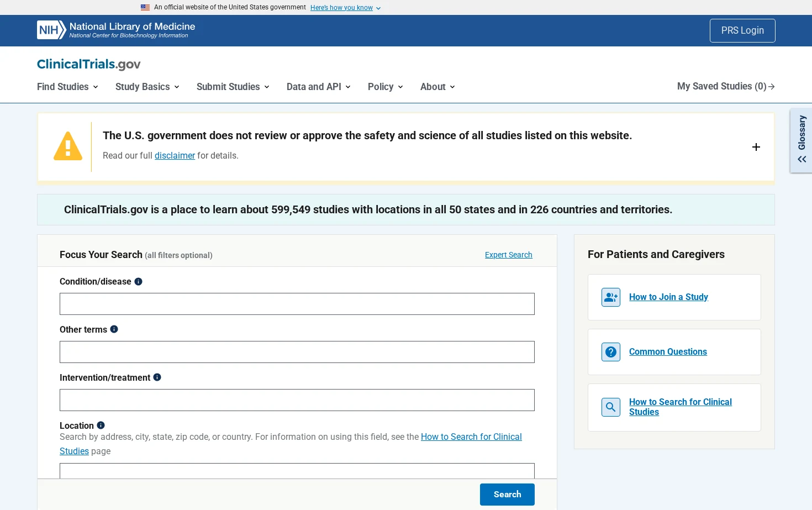Open the How to Join a Study link

click(668, 297)
